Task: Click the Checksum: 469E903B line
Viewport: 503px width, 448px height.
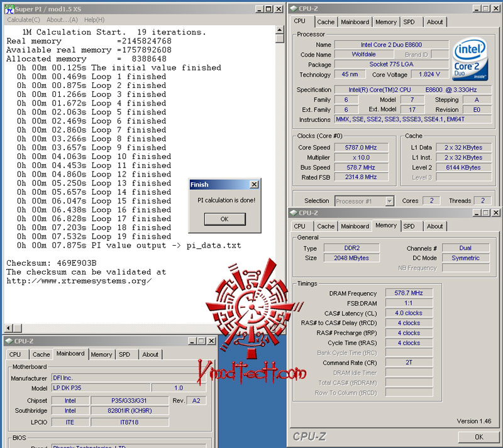Action: (x=52, y=263)
